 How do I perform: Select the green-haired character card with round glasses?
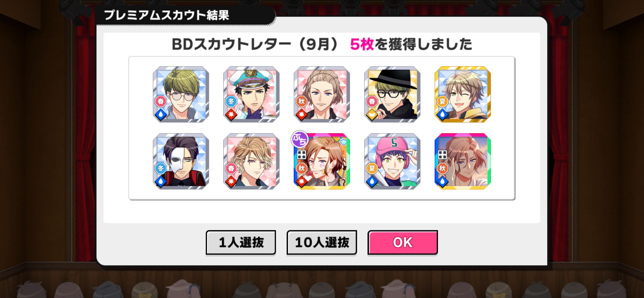tap(181, 94)
